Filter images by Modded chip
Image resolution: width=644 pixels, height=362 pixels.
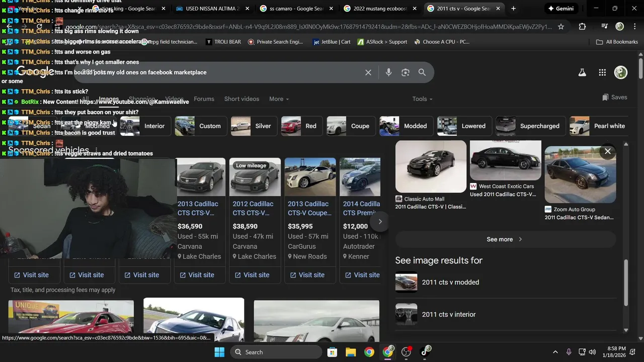click(x=407, y=126)
